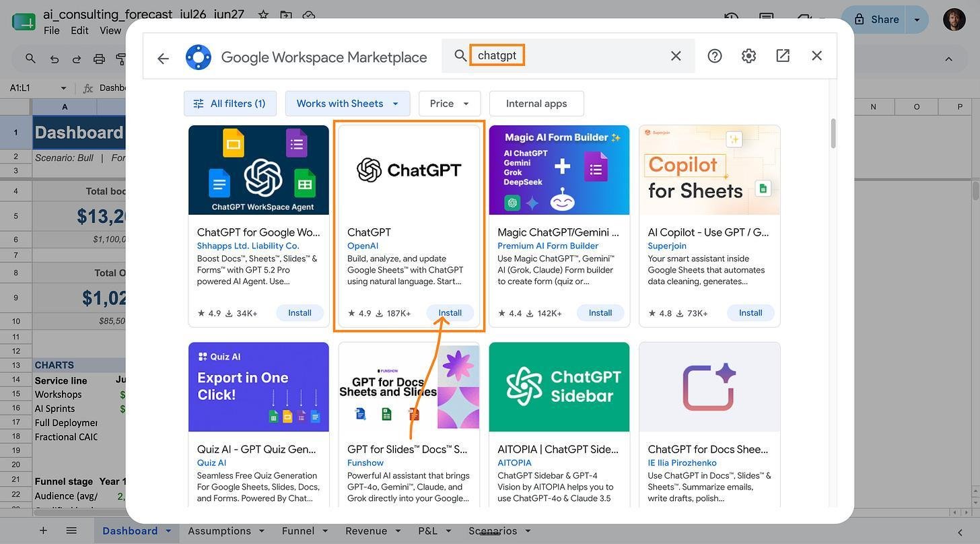Switch to the Revenue sheet tab

pyautogui.click(x=366, y=531)
